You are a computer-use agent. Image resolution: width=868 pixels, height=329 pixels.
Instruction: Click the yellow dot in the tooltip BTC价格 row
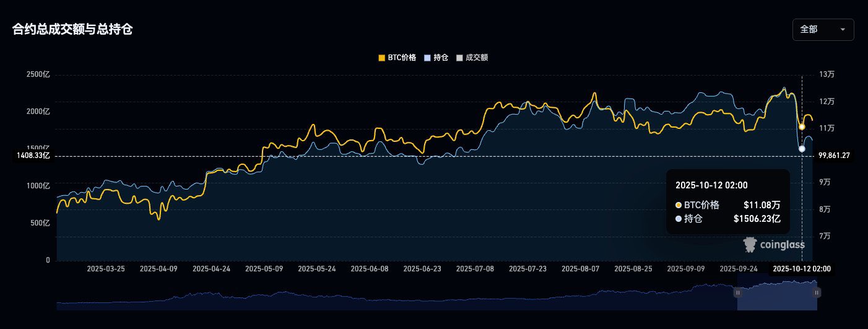pyautogui.click(x=679, y=205)
